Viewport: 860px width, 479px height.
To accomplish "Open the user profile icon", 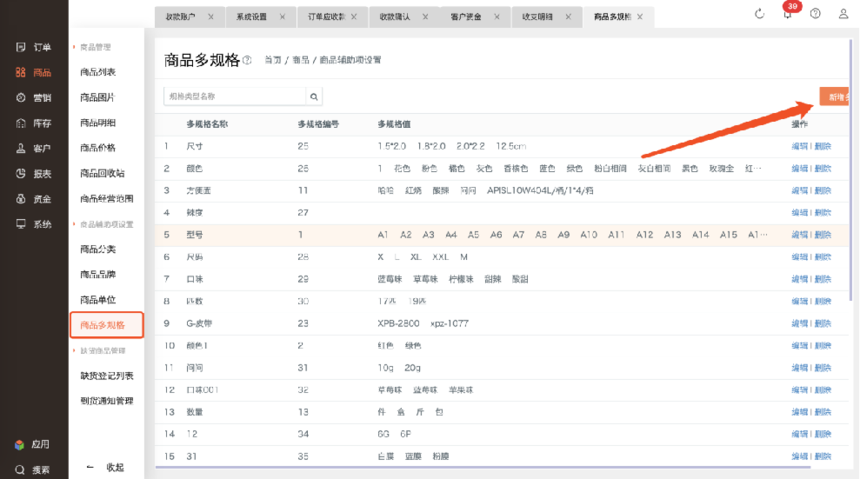I will [x=843, y=14].
